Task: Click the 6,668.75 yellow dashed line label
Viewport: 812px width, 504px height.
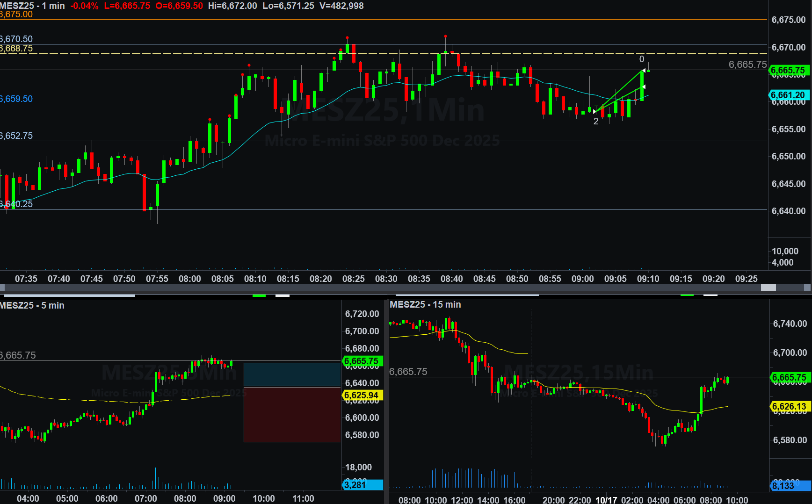Action: point(17,49)
